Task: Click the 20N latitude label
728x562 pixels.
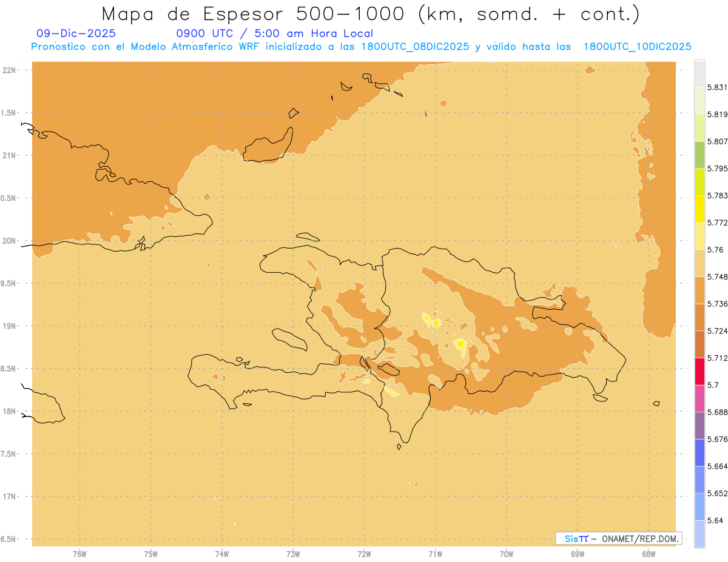Action: [9, 241]
